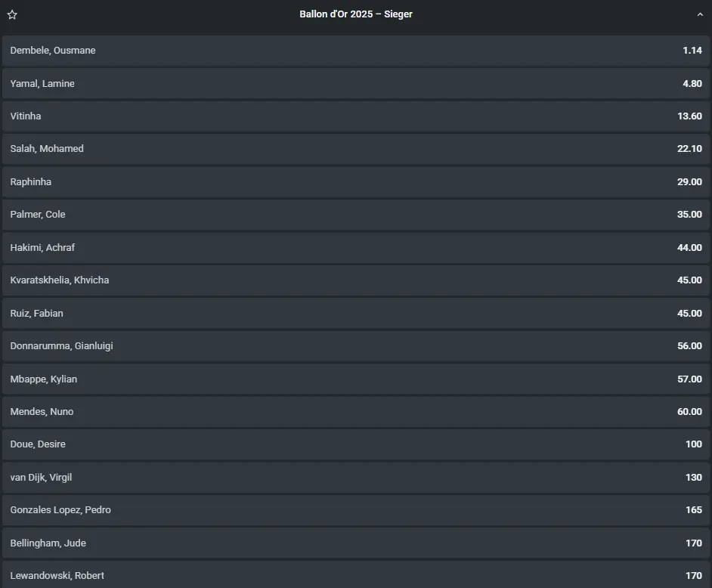Select Dembele, Ousmane bet at 1.14

356,51
